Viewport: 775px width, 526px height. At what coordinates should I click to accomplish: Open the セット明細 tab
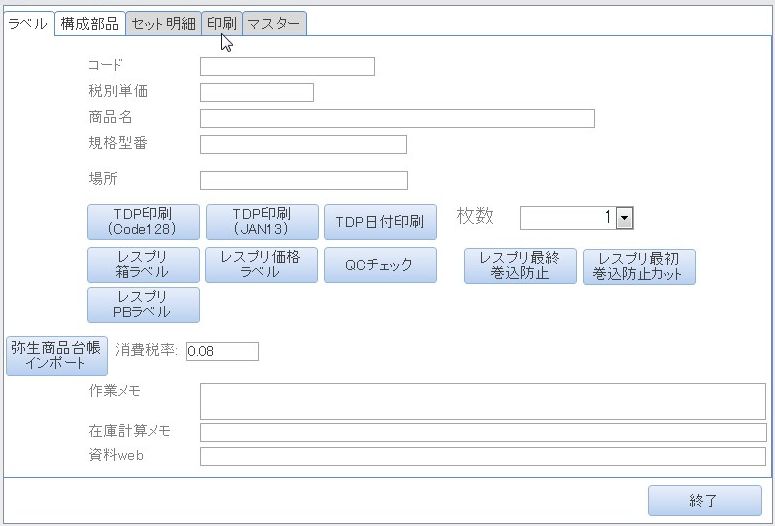(163, 24)
